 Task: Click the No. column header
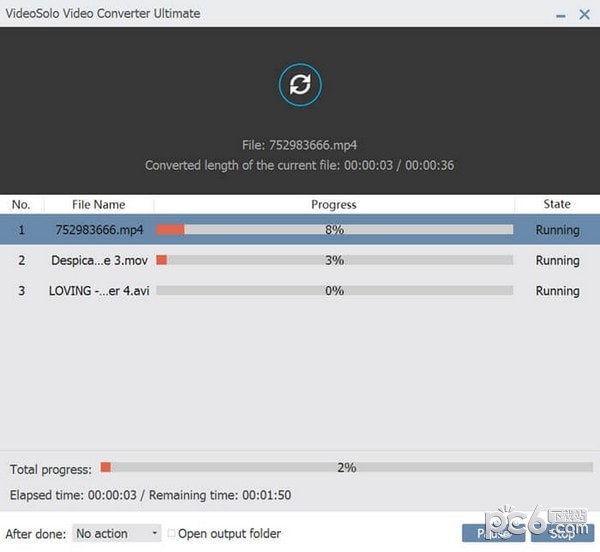(x=21, y=204)
